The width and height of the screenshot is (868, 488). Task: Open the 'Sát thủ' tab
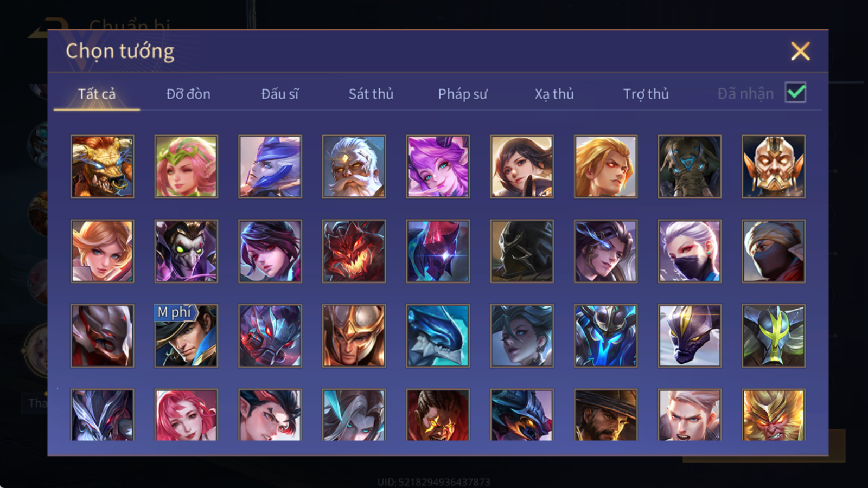coord(371,94)
